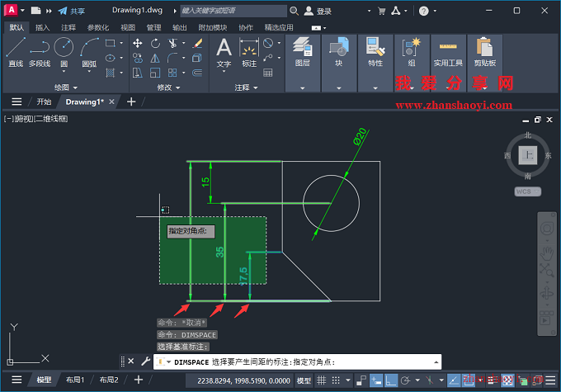561x392 pixels.
Task: Toggle polar tracking in status bar
Action: [405, 380]
